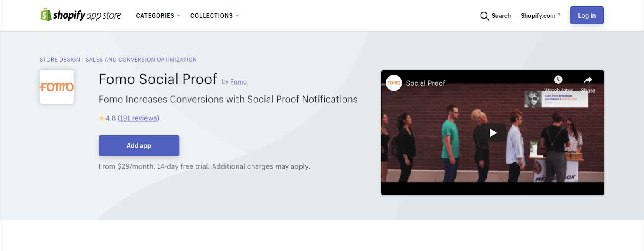This screenshot has height=251, width=644.
Task: Expand the Categories dropdown menu
Action: [x=158, y=16]
